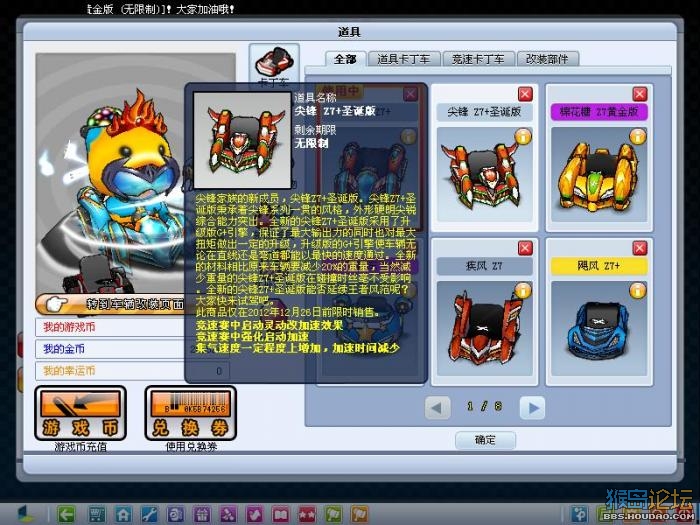Open the gift box icon in bottom bar
Image resolution: width=700 pixels, height=525 pixels.
pos(202,514)
